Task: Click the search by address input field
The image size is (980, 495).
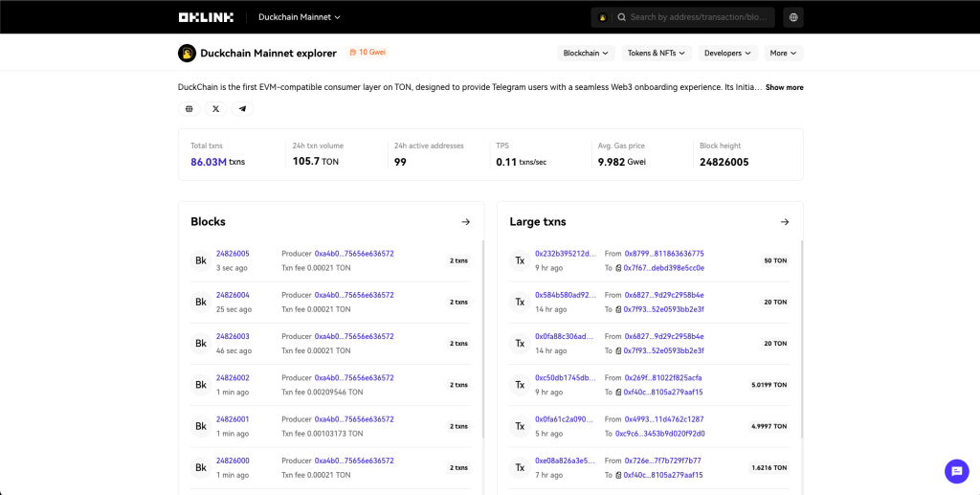Action: 698,17
